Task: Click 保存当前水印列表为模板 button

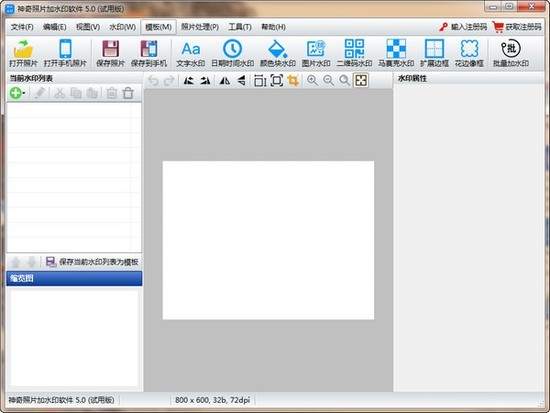Action: [92, 262]
